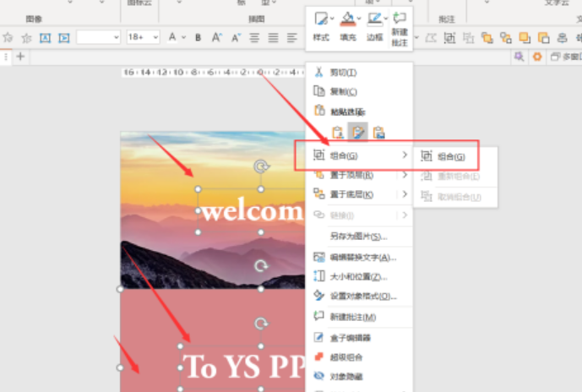This screenshot has height=392, width=582.
Task: Click the orange gear settings icon
Action: (537, 57)
